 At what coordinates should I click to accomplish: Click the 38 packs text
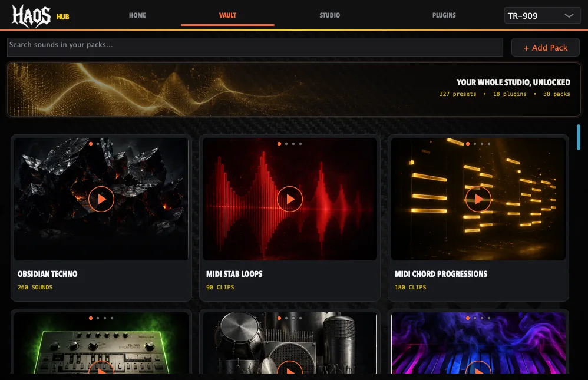[x=557, y=94]
